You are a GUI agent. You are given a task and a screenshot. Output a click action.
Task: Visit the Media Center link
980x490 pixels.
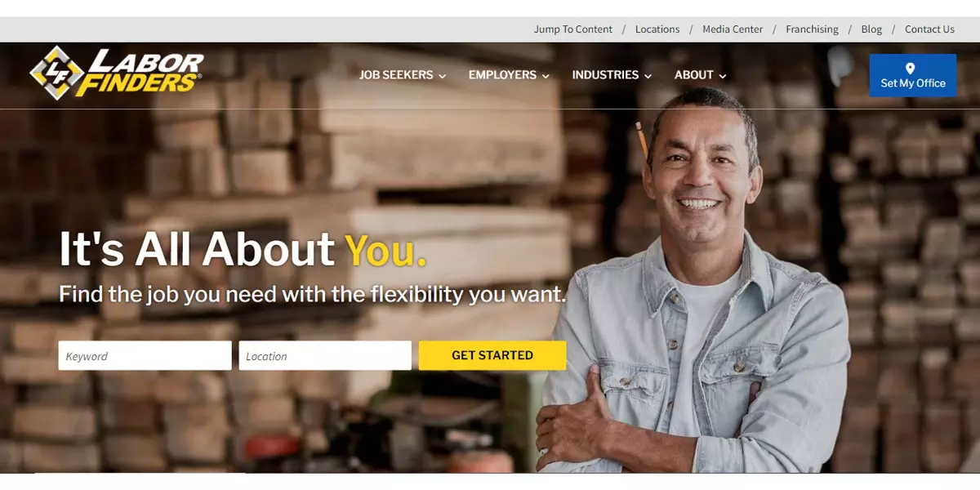point(733,29)
